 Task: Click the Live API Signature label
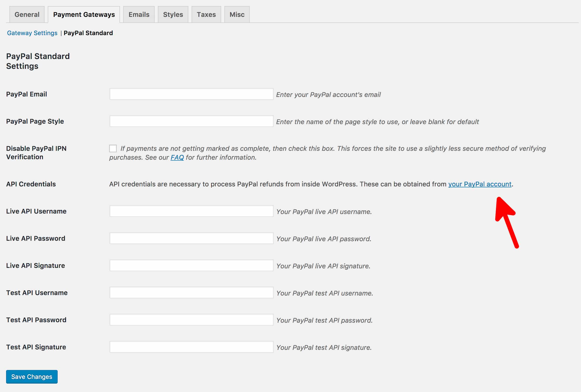pyautogui.click(x=36, y=266)
